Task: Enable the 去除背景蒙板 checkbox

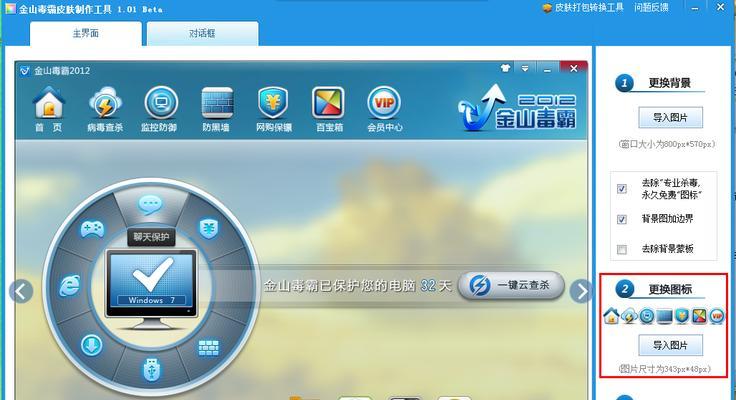Action: 622,249
